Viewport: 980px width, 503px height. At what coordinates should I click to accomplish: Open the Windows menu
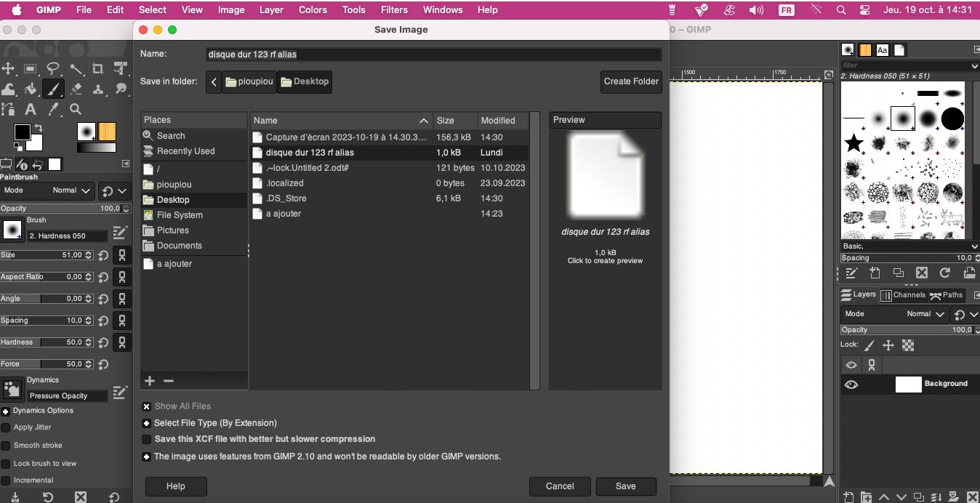443,9
